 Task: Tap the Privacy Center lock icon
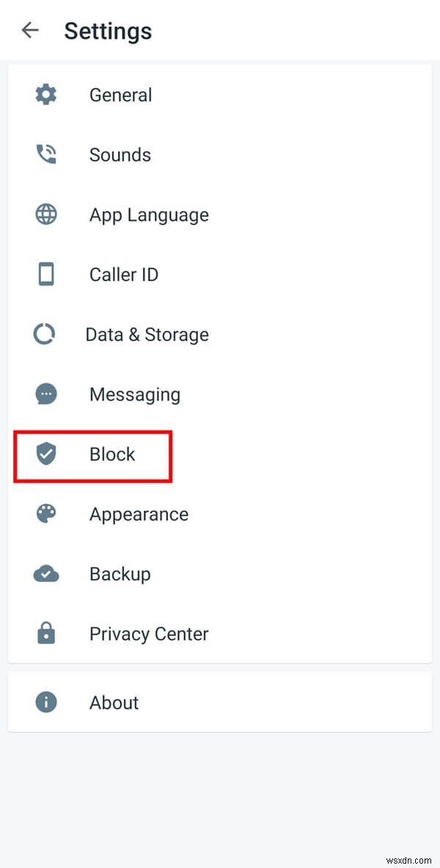tap(45, 633)
